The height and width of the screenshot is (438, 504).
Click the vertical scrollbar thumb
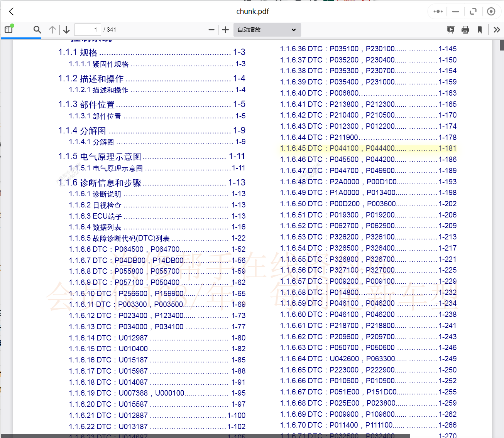click(x=502, y=45)
